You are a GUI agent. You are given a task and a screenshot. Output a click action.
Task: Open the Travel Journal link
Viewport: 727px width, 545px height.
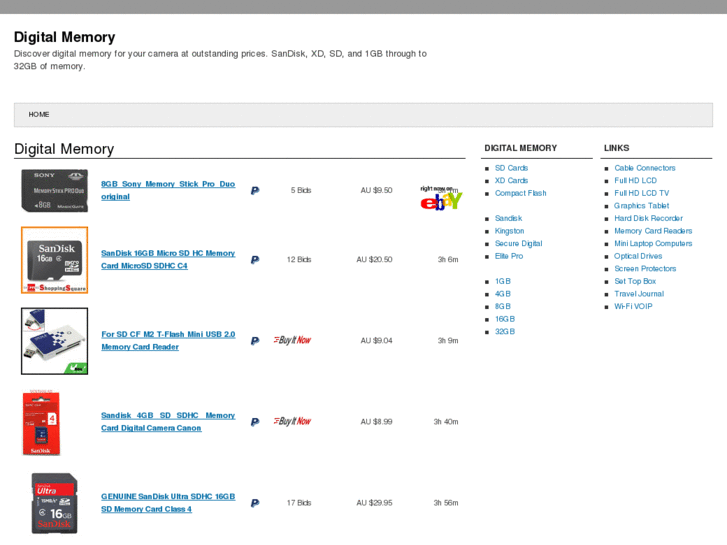[639, 294]
